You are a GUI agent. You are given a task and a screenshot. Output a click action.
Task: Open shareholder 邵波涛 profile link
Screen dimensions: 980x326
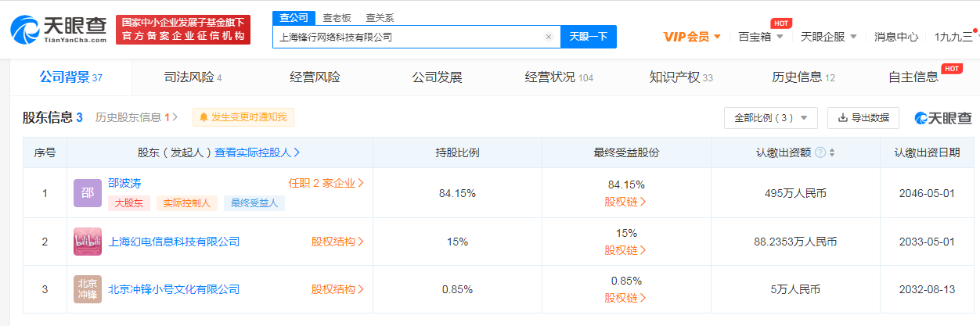point(124,184)
